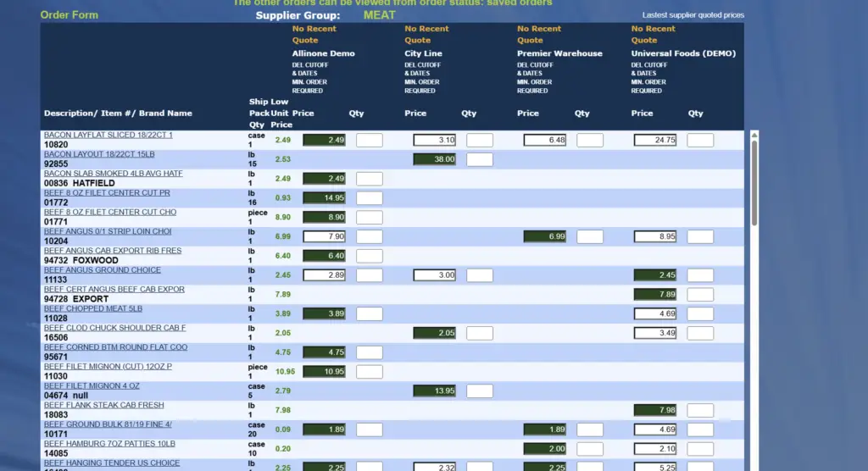This screenshot has width=868, height=471.
Task: Select the BEEF FLANK STEAK CAB FRESH link
Action: click(103, 405)
